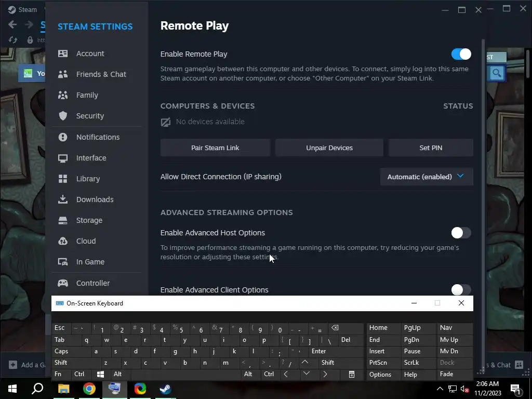Open Account settings in Steam sidebar
532x399 pixels.
(90, 54)
